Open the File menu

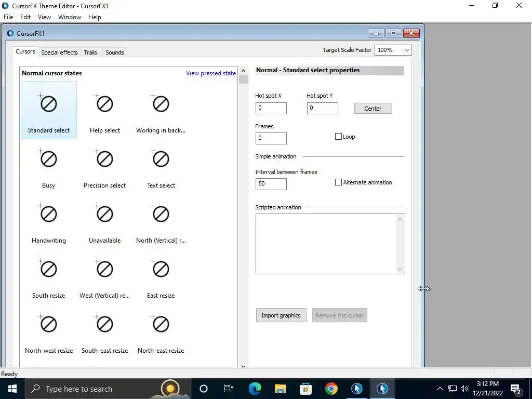tap(8, 17)
